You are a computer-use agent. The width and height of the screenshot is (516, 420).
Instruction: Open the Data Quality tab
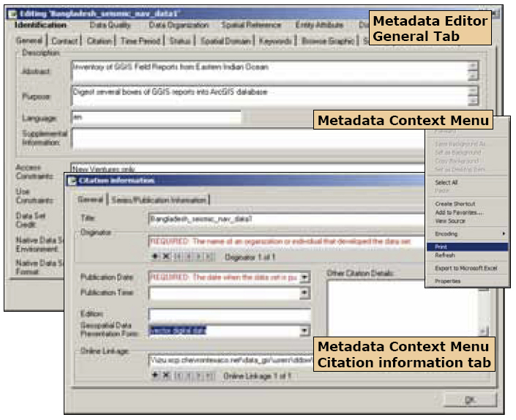coord(110,26)
